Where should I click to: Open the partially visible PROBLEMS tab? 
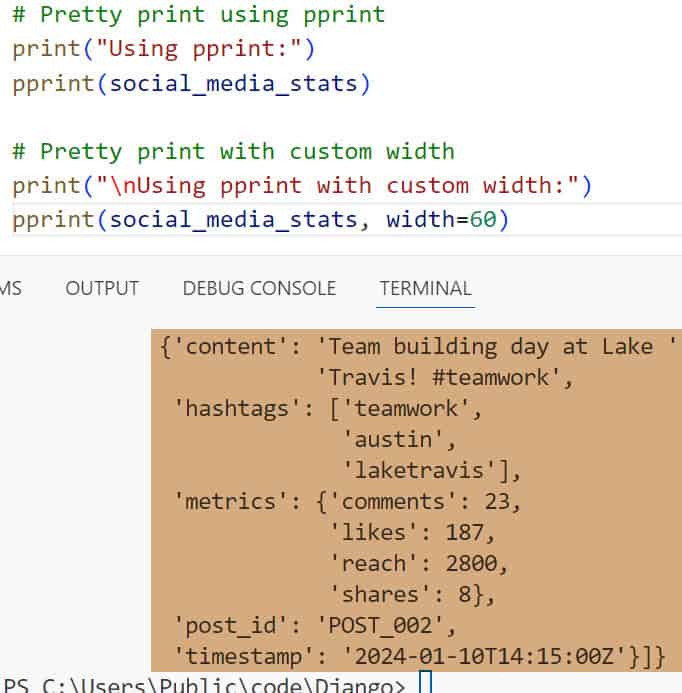pyautogui.click(x=10, y=288)
